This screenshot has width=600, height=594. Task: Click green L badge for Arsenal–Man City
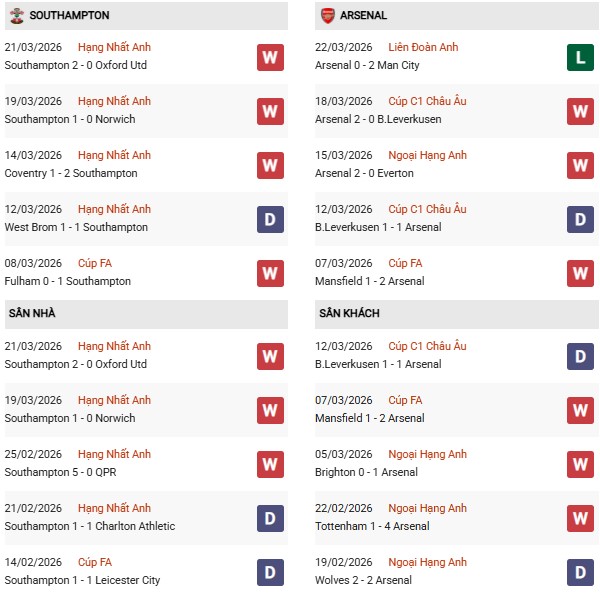tap(580, 57)
